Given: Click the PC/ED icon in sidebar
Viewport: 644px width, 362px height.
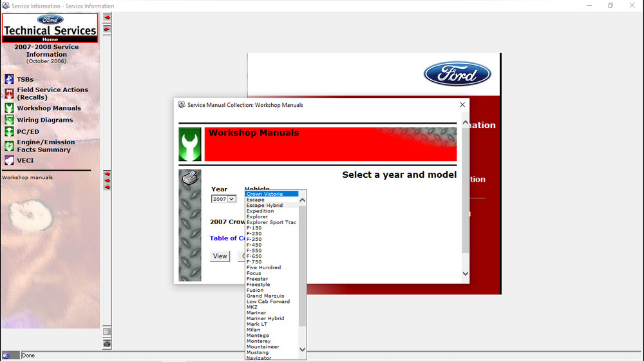Looking at the screenshot, I should click(x=9, y=131).
